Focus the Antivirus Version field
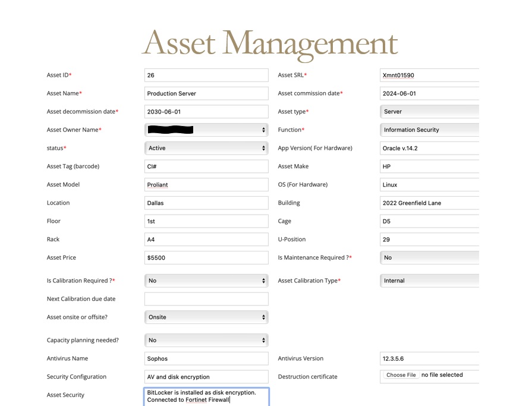 (429, 359)
